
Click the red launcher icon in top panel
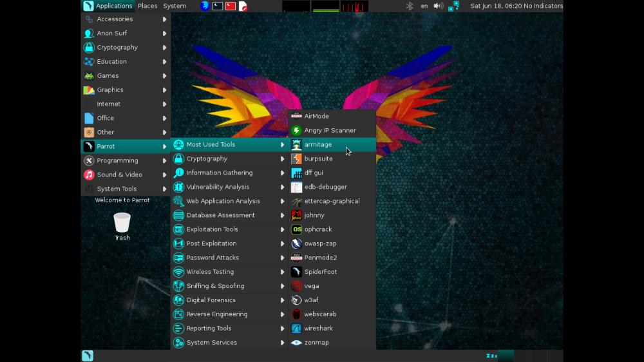pyautogui.click(x=231, y=6)
